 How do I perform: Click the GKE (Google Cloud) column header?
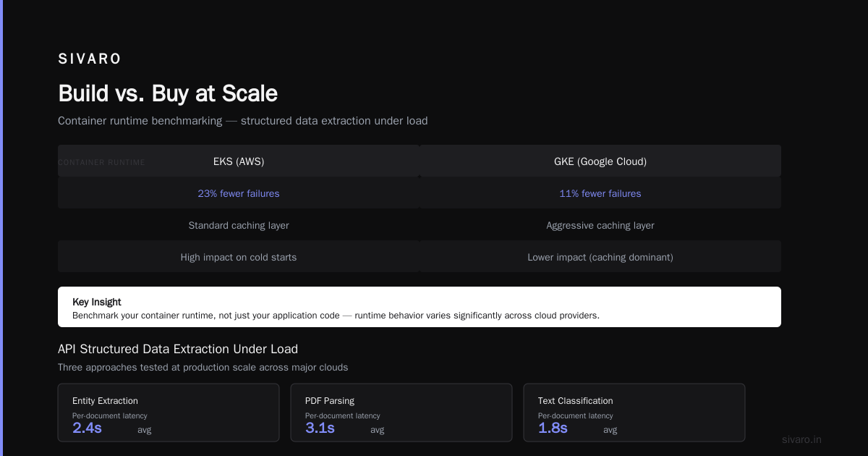pos(600,161)
